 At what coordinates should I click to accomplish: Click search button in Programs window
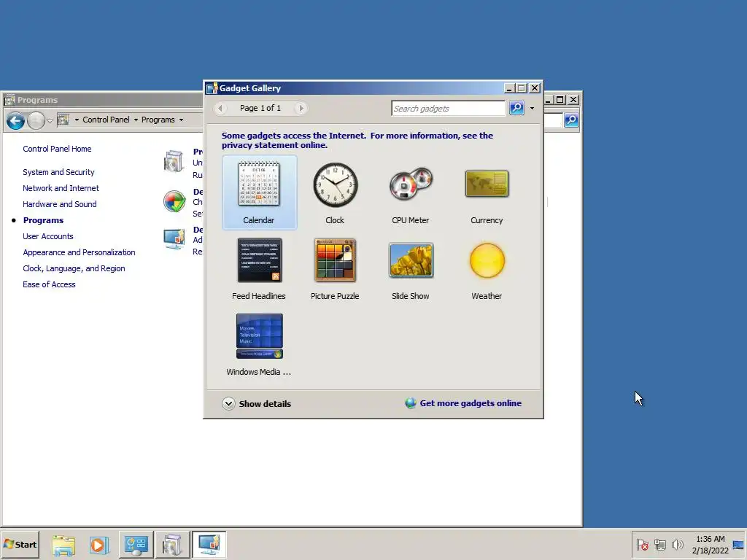click(571, 120)
